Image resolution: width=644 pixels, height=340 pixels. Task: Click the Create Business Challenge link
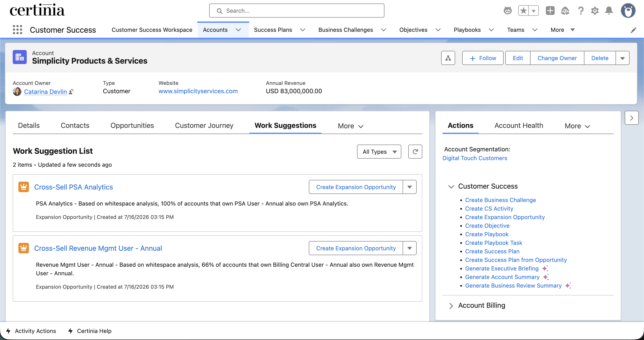(500, 200)
